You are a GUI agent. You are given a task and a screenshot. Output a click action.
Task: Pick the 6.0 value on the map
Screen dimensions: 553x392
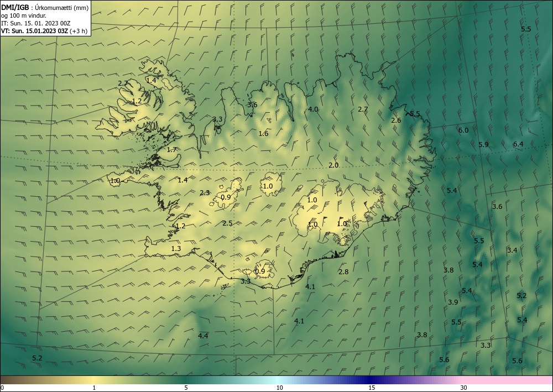(463, 130)
